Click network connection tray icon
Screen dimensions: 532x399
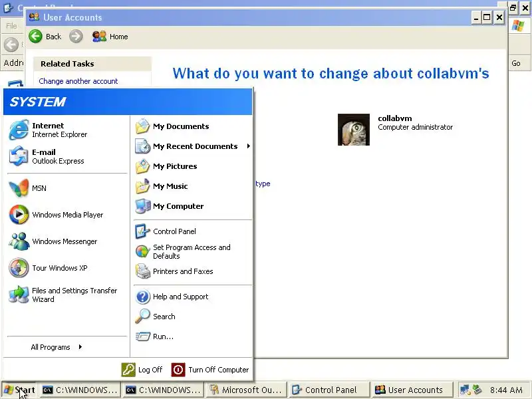pos(465,390)
